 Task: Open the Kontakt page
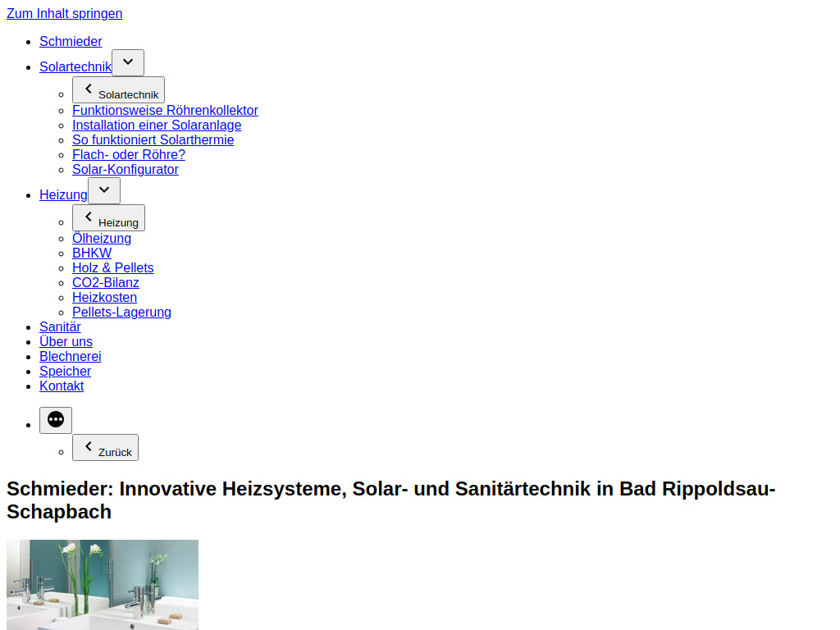click(x=62, y=386)
